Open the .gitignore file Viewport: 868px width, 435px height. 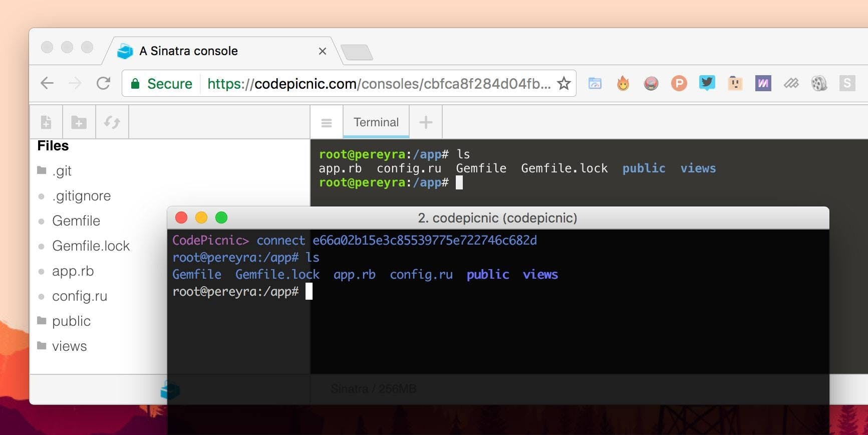(x=75, y=196)
